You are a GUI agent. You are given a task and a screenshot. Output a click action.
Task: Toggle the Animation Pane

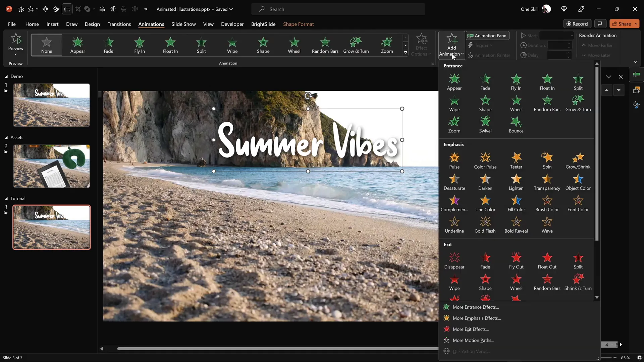(487, 36)
